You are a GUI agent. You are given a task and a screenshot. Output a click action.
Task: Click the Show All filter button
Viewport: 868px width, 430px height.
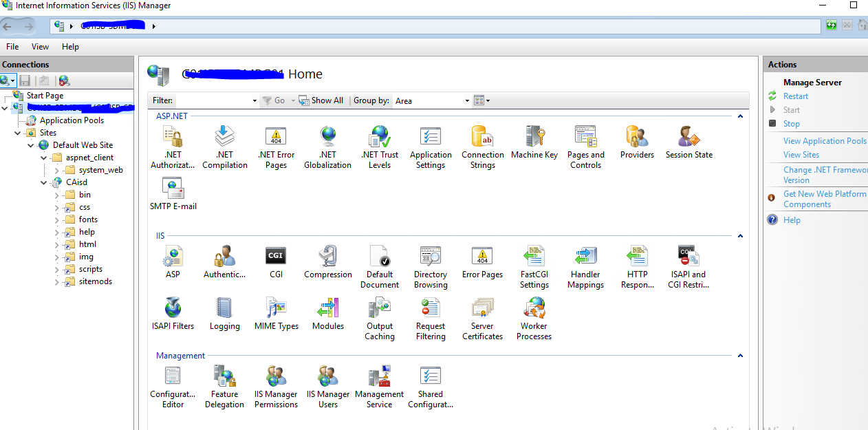point(321,100)
